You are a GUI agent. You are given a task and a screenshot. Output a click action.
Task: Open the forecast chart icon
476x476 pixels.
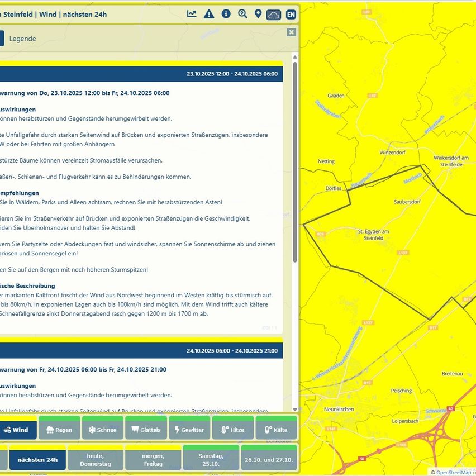coord(192,14)
